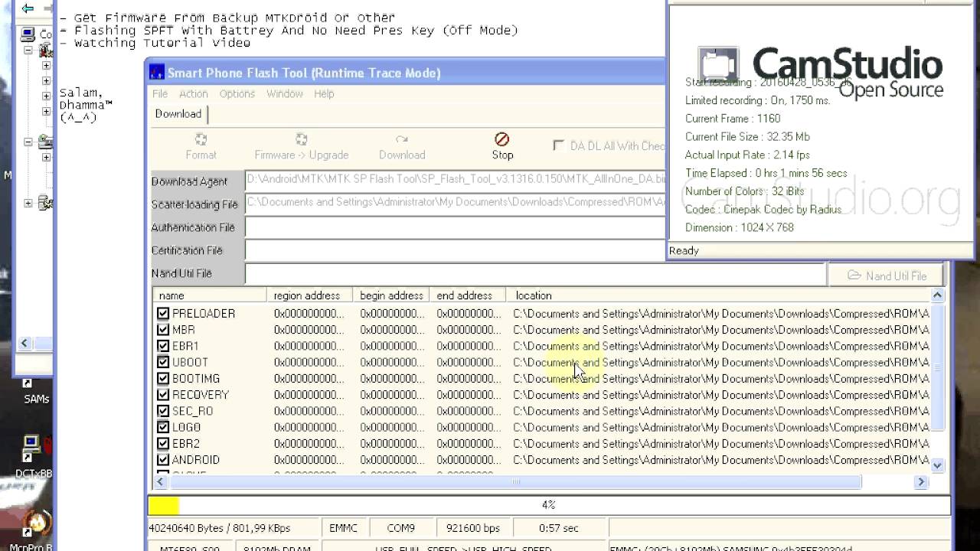
Task: Click partition list scroll-left arrow
Action: coord(160,482)
